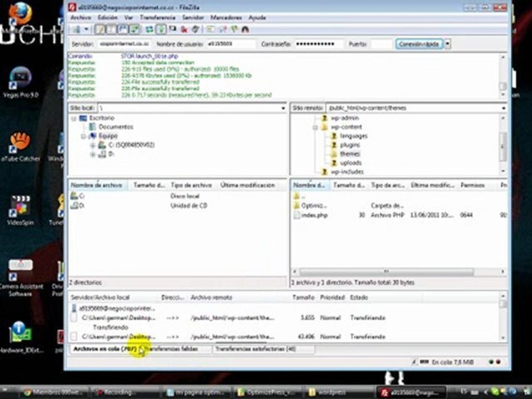Expand the C: drive tree node
The image size is (532, 399).
click(93, 145)
